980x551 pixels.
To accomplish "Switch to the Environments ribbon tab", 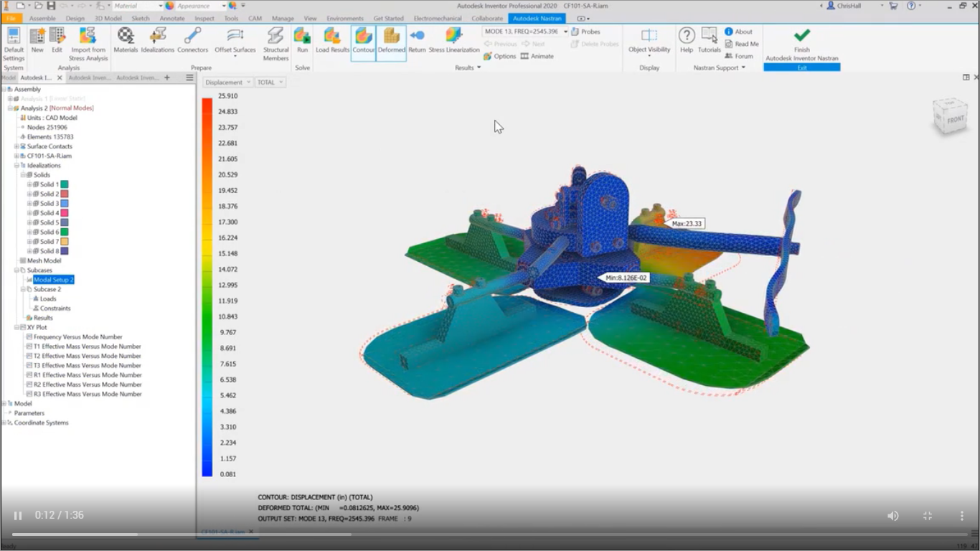I will (x=344, y=19).
